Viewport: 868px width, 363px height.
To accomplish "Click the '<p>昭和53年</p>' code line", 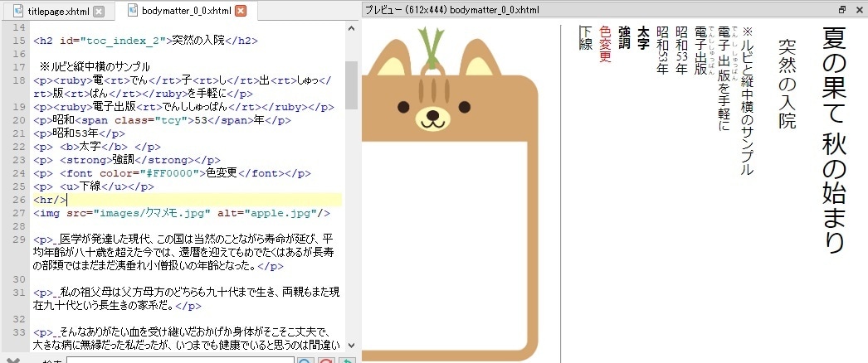I will pyautogui.click(x=79, y=133).
